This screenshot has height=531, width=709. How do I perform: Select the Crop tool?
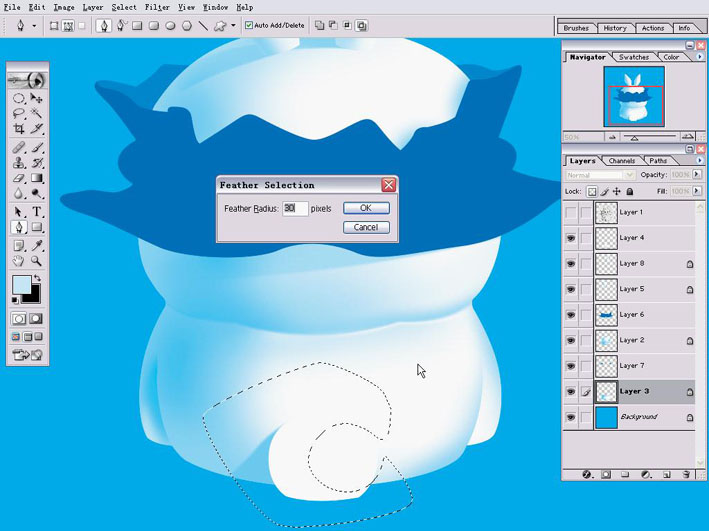(19, 129)
